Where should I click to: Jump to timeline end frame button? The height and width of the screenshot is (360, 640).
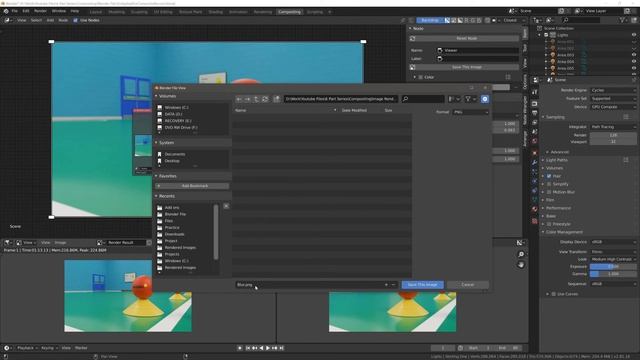click(x=281, y=348)
